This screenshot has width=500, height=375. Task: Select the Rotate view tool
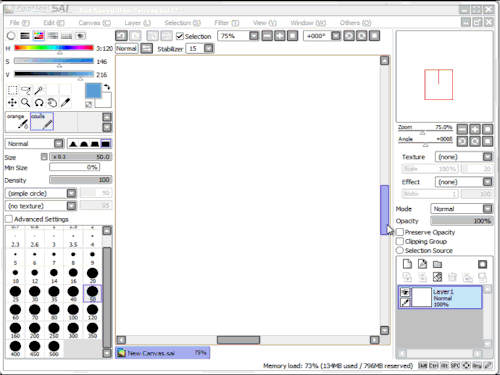pyautogui.click(x=39, y=103)
